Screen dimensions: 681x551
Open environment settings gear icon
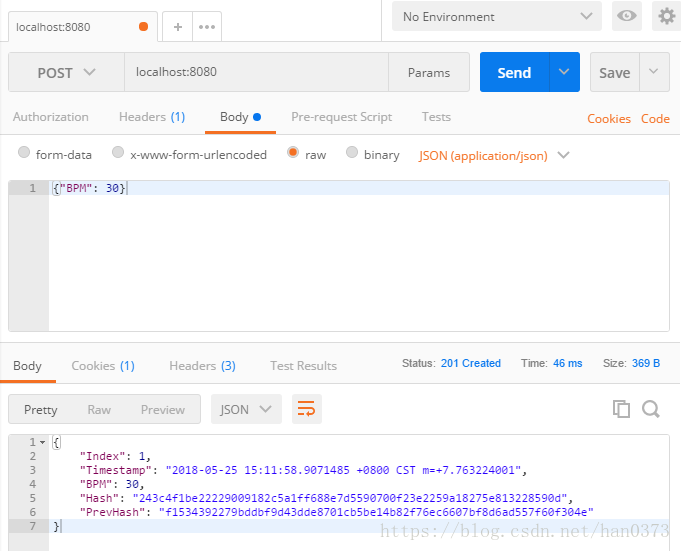coord(665,16)
